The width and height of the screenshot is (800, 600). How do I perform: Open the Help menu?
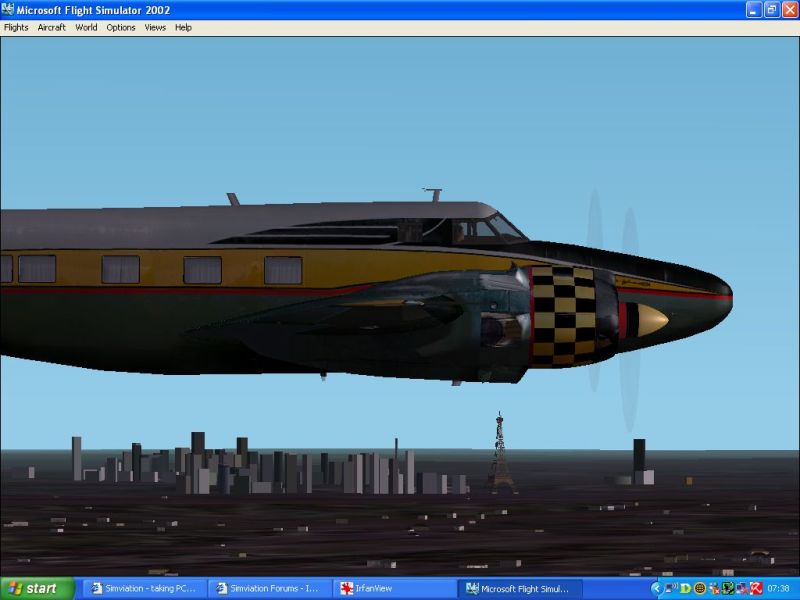pyautogui.click(x=183, y=28)
